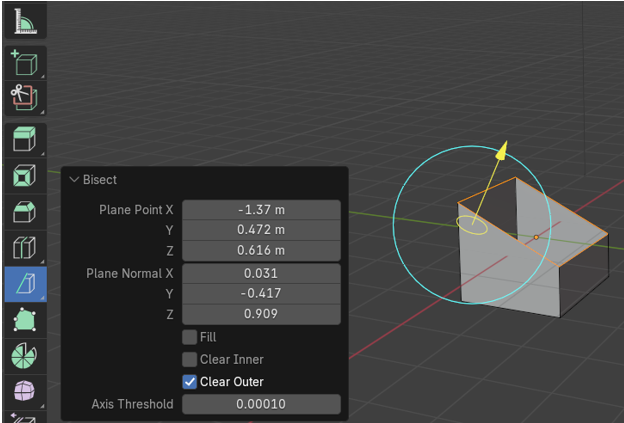Screen dimensions: 624x423
Task: Activate the Extrude Region tool
Action: pyautogui.click(x=24, y=140)
